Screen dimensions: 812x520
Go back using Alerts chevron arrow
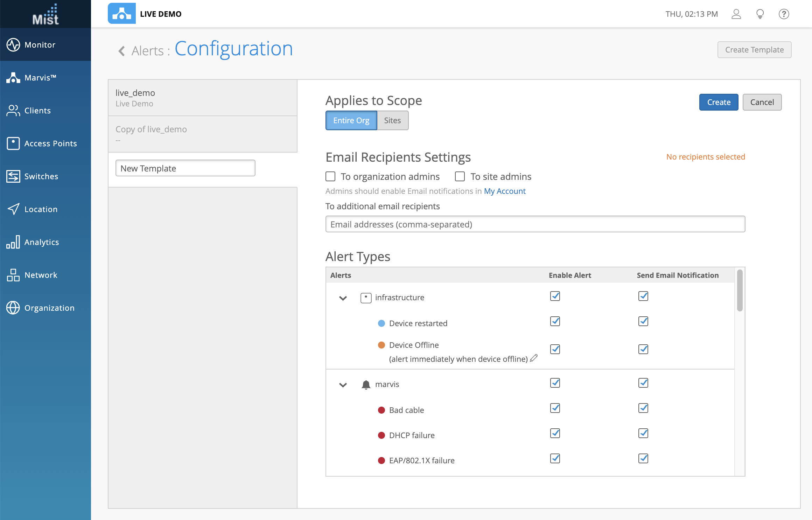(x=121, y=51)
